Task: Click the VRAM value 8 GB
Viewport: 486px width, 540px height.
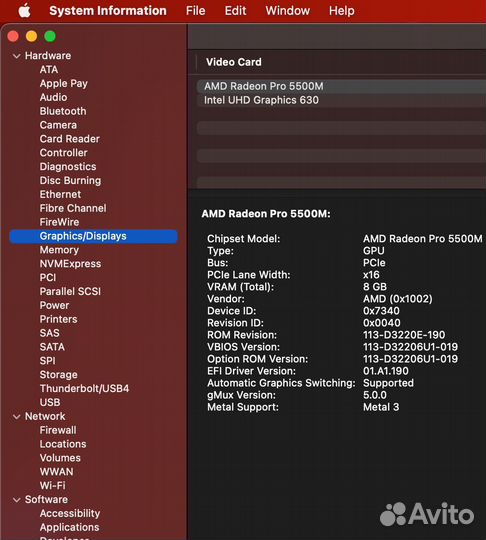Action: 375,287
